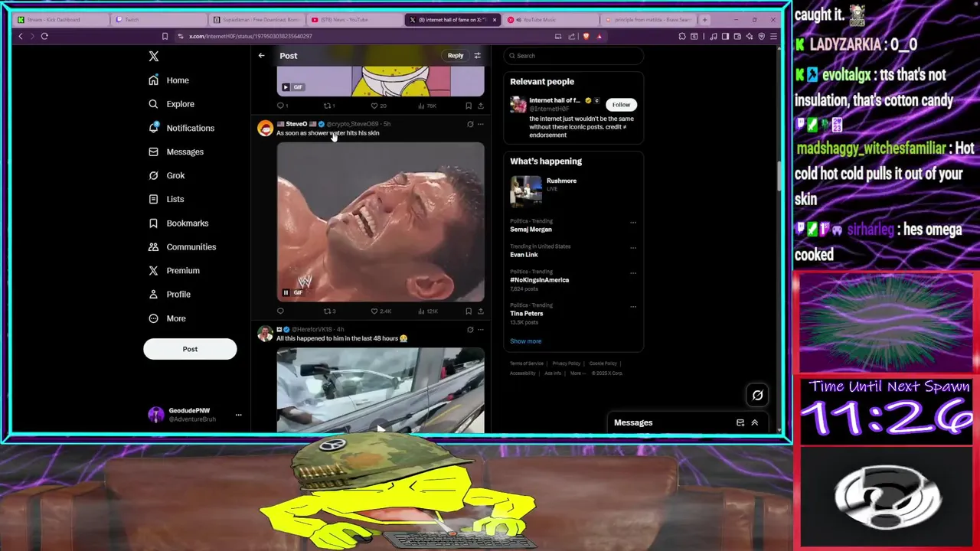Follow Internet hall of fame account
980x551 pixels.
(x=621, y=104)
